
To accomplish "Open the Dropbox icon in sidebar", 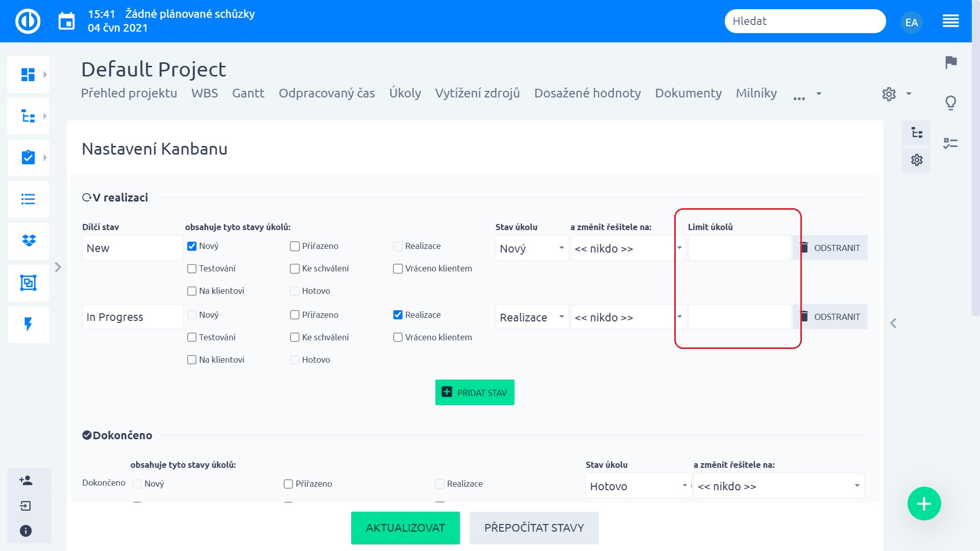I will [28, 241].
